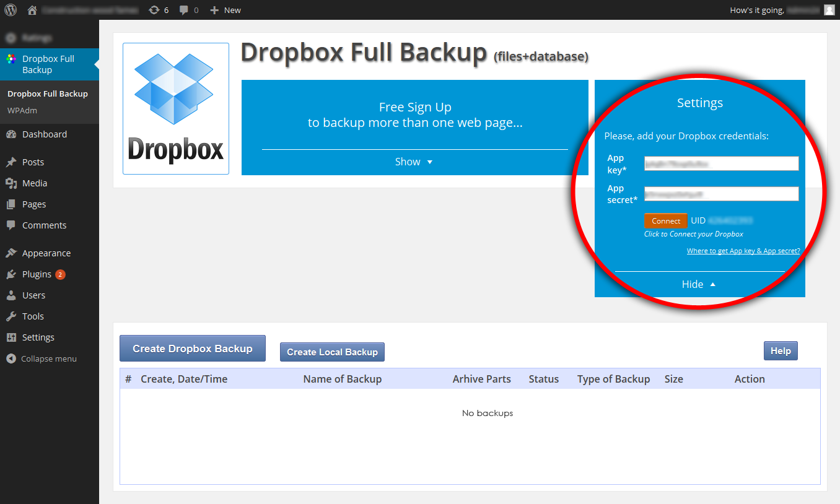Select the Dropbox Full Backup submenu entry
Image resolution: width=840 pixels, height=504 pixels.
[x=48, y=94]
